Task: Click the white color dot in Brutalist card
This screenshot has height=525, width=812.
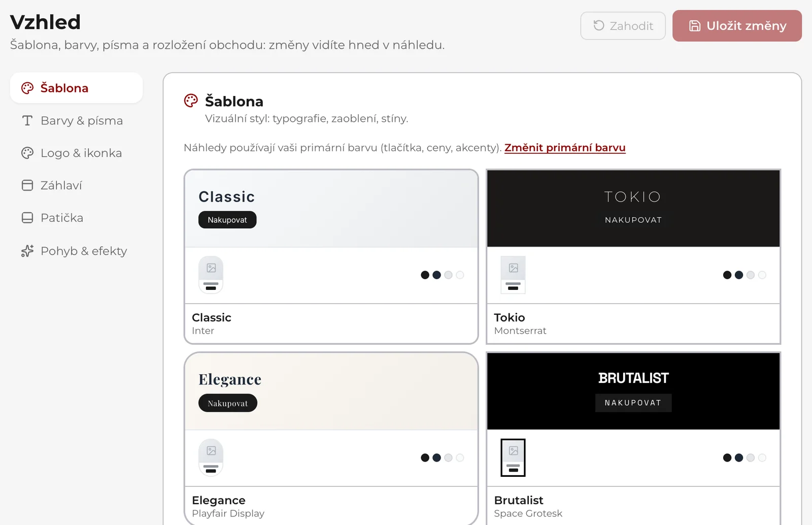Action: 762,458
